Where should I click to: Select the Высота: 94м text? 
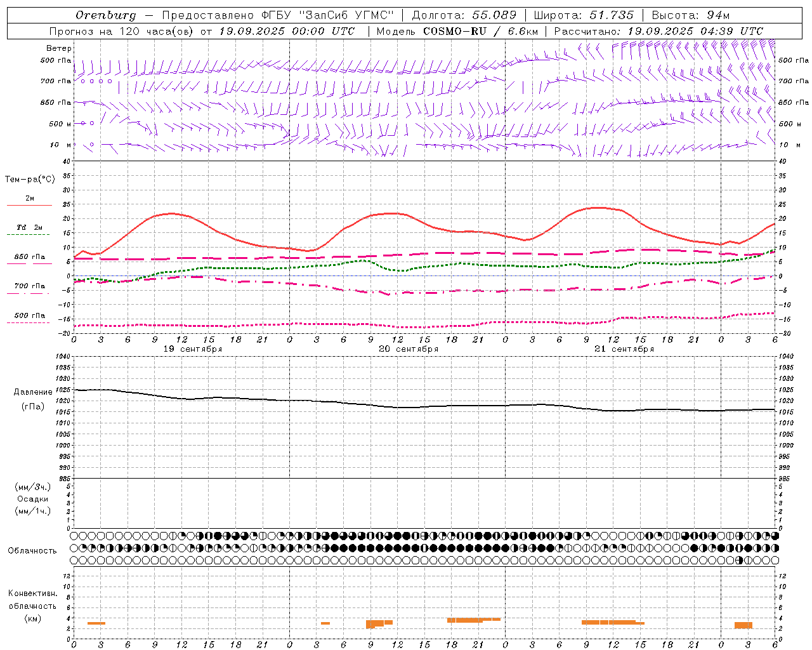691,15
